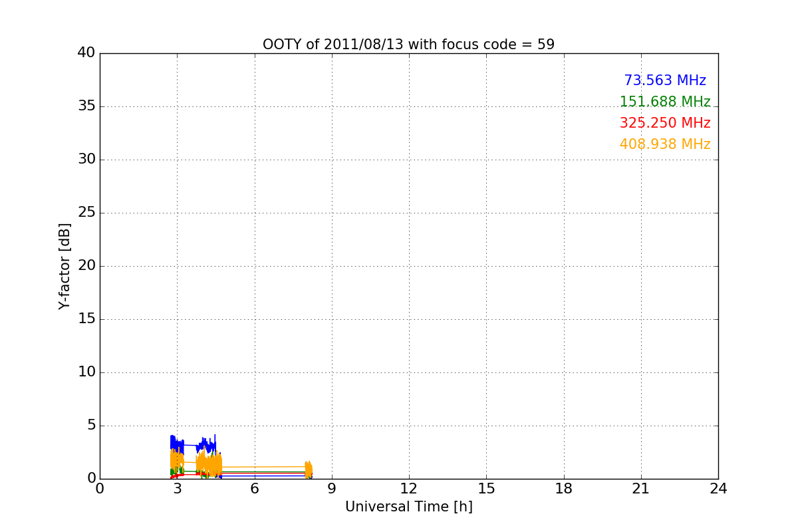Click the x-axis tick label 9

[x=332, y=489]
